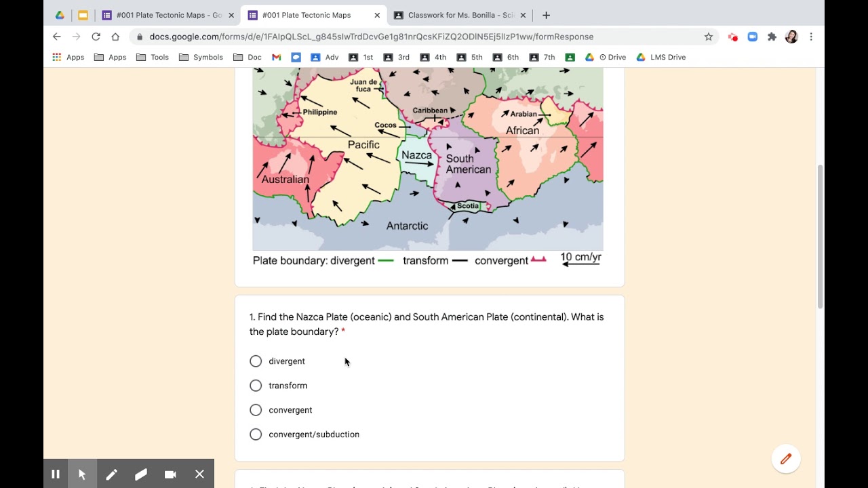Click the 'Plate boundary: divergent' legend text
Screen dimensions: 868x488
point(313,261)
